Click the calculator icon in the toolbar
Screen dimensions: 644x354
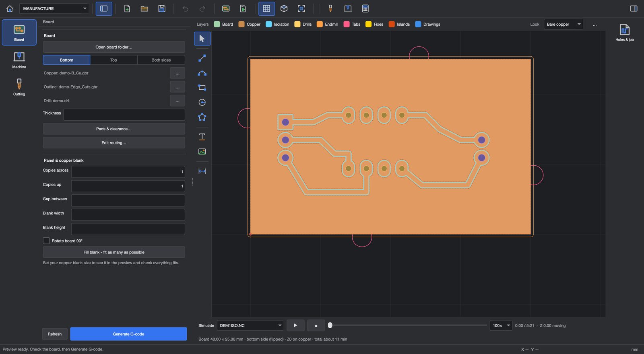click(365, 8)
